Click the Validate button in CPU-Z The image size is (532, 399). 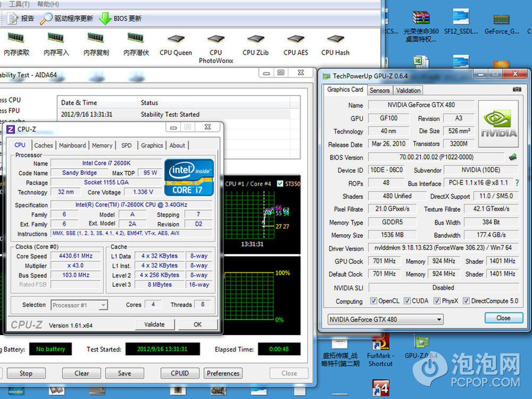point(154,325)
